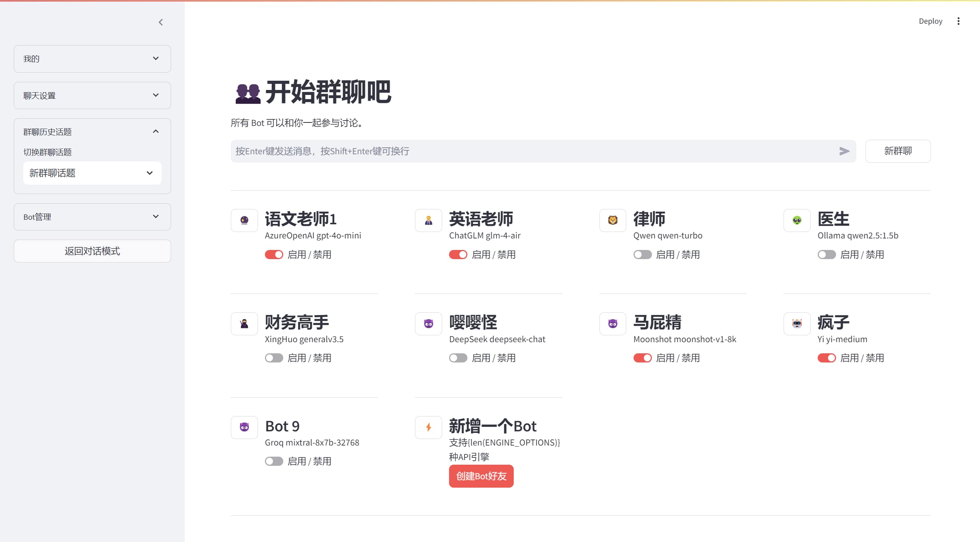Click the 开始群聊吧 page title
The image size is (980, 542).
click(x=328, y=92)
